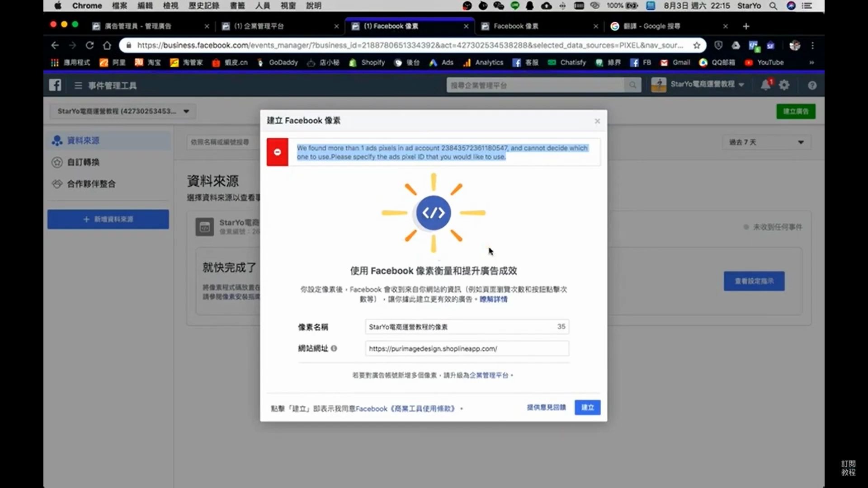
Task: Open the hamburger menu beside 事件管理工具
Action: (78, 85)
